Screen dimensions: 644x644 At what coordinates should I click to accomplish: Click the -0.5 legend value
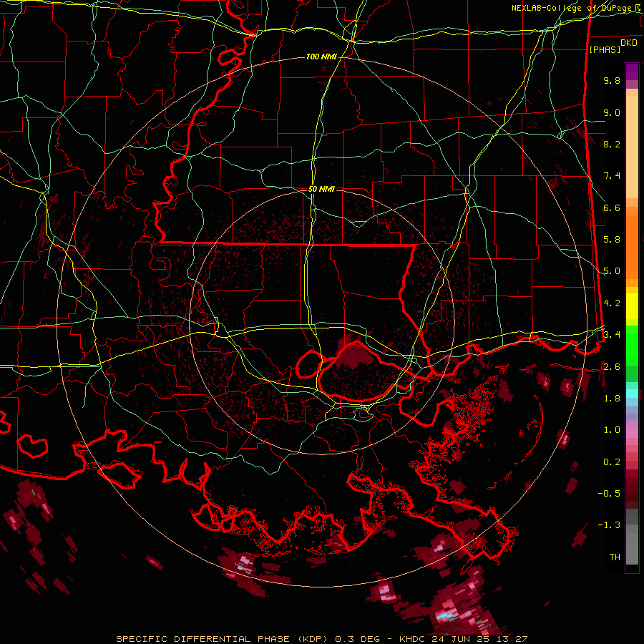[x=609, y=493]
